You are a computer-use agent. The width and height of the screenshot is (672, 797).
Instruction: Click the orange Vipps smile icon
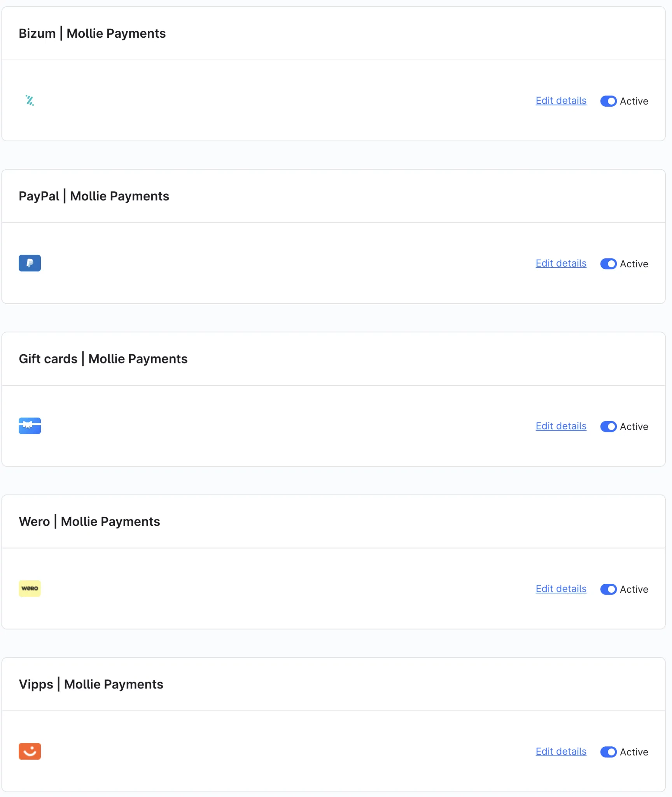pos(30,751)
